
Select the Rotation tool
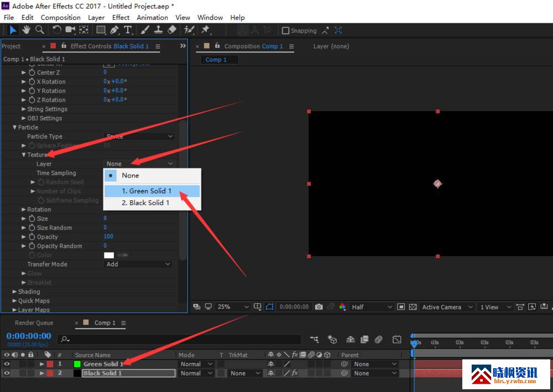tap(57, 30)
